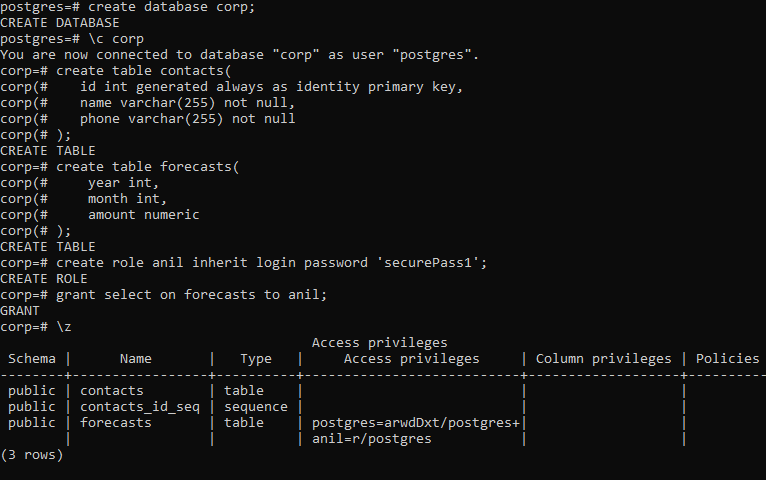Screen dimensions: 766x480
Task: Click the 'Column privileges' column header
Action: [x=603, y=359]
